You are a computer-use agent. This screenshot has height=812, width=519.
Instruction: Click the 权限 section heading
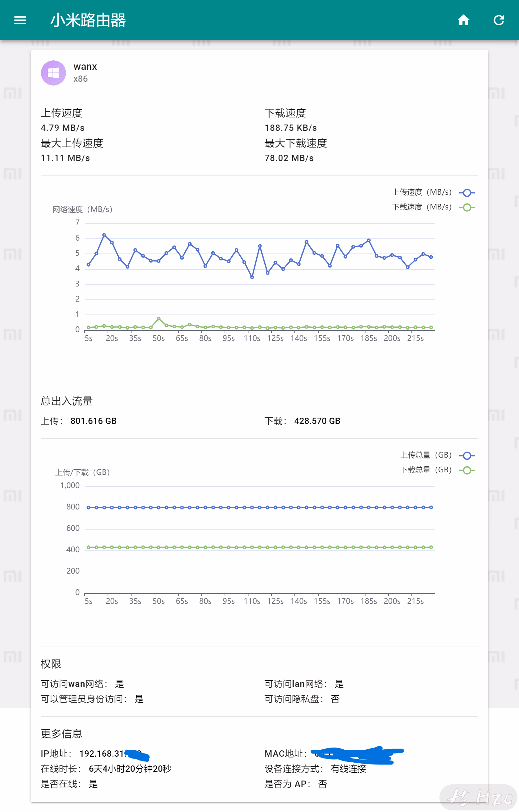pyautogui.click(x=51, y=664)
